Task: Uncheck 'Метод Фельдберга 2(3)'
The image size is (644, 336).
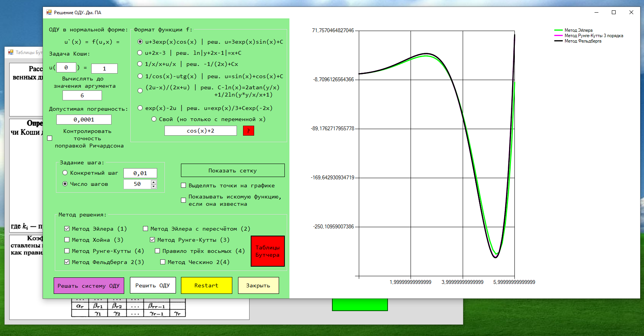Action: point(67,262)
